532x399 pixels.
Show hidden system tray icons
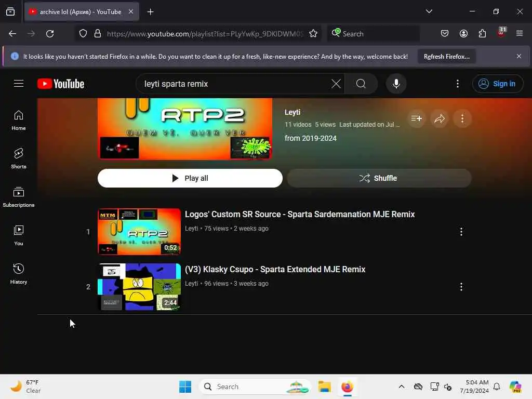coord(402,387)
